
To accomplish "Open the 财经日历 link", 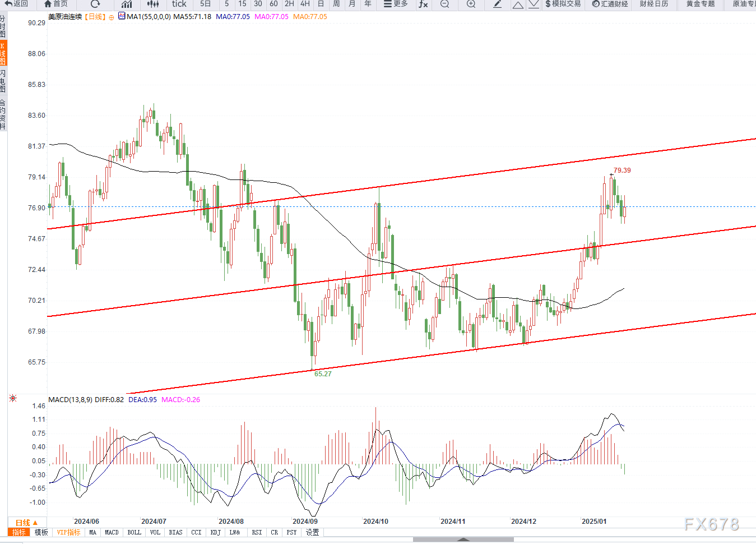I will tap(653, 4).
